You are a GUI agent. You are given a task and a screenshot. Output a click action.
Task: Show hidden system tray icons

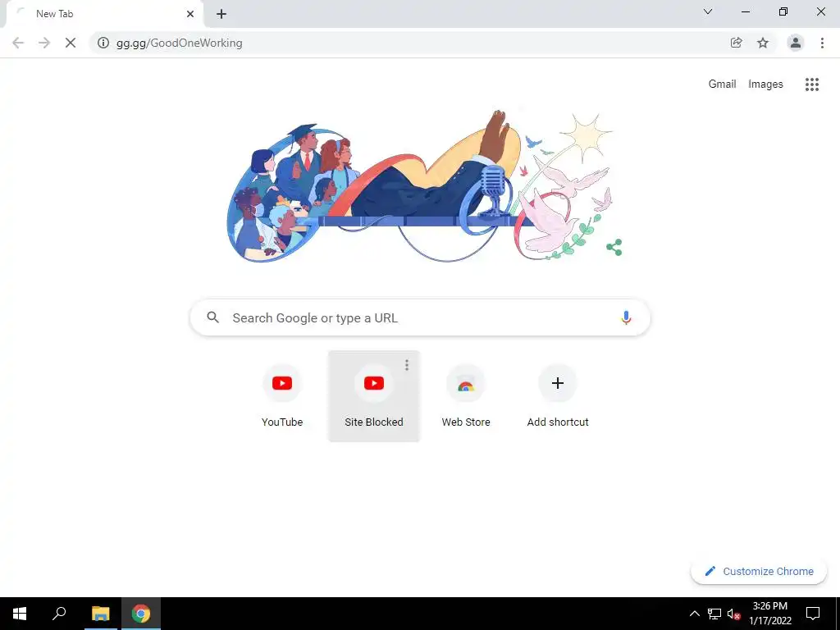point(694,614)
